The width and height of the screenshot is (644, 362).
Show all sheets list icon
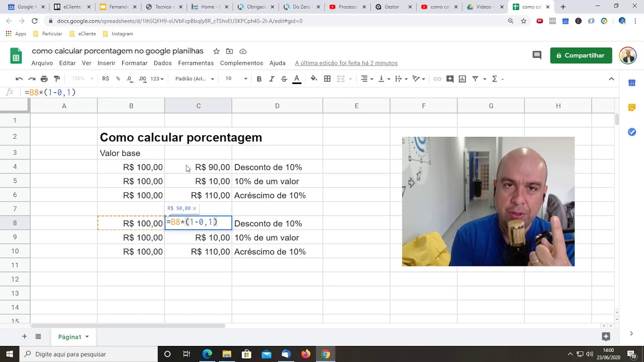(x=38, y=336)
